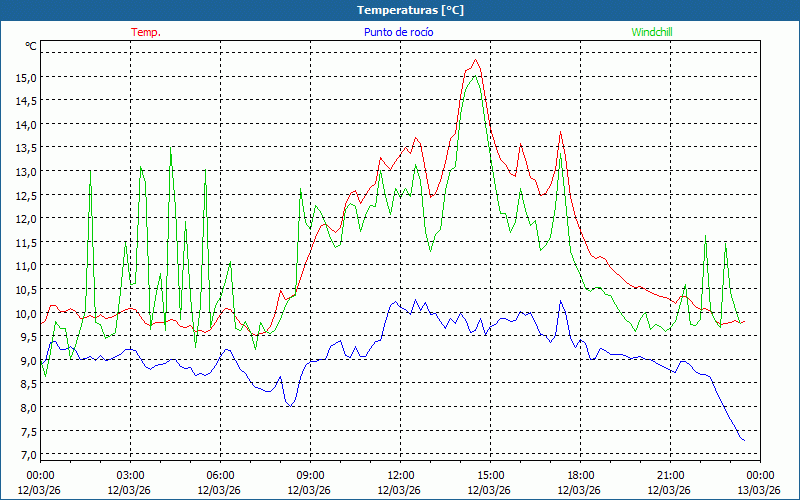Select the blue "Punto de rocío" legend label
This screenshot has height=500, width=800.
[x=399, y=32]
